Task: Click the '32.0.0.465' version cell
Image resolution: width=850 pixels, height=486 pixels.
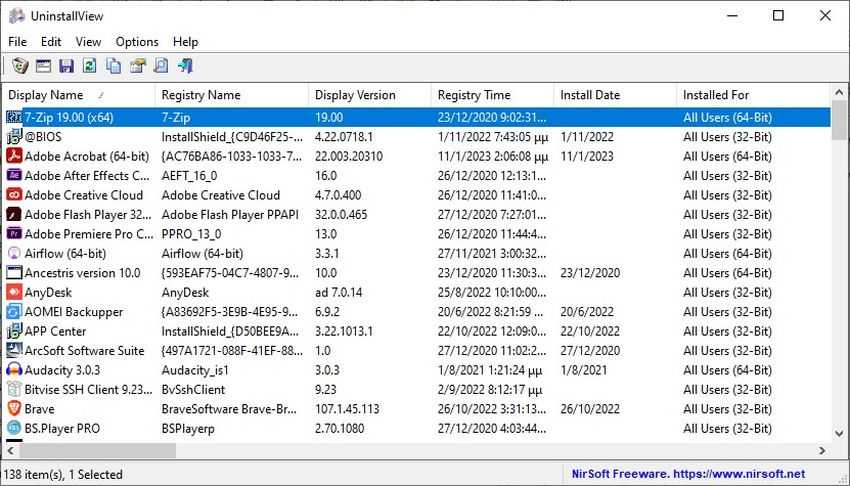Action: click(x=341, y=215)
